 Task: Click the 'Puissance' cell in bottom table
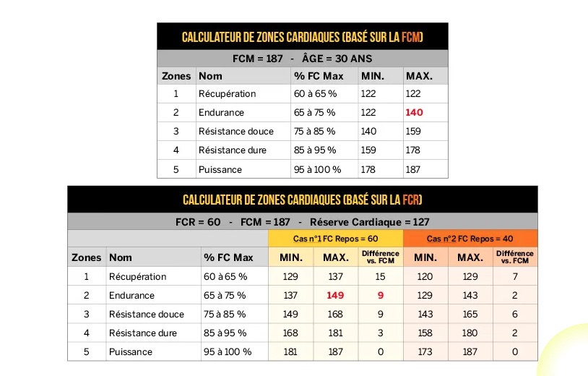(131, 352)
